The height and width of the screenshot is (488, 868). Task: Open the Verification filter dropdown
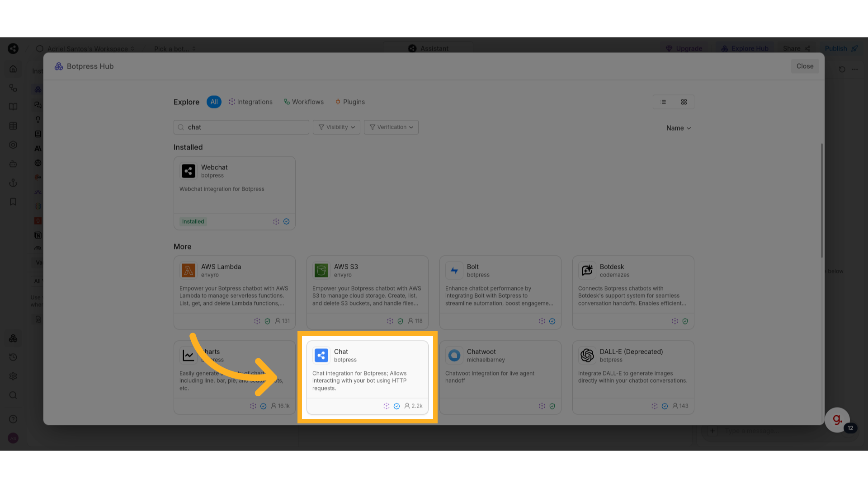click(391, 127)
